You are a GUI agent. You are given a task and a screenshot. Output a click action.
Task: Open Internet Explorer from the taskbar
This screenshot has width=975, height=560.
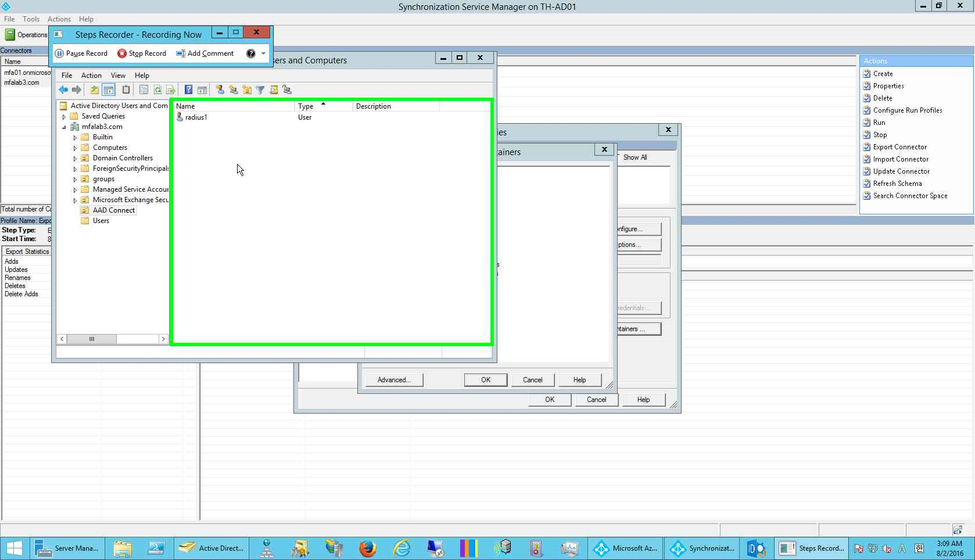pyautogui.click(x=402, y=548)
